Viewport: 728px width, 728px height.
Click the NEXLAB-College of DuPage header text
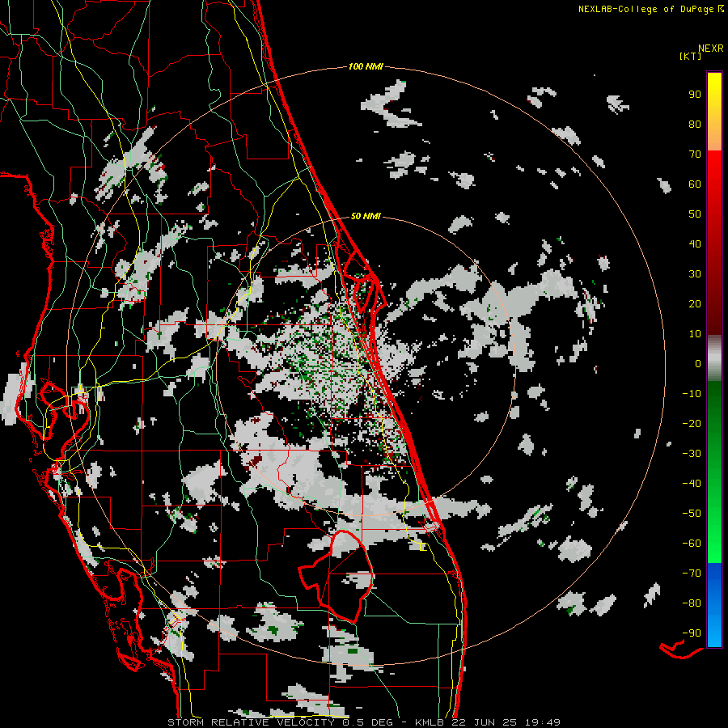click(650, 9)
